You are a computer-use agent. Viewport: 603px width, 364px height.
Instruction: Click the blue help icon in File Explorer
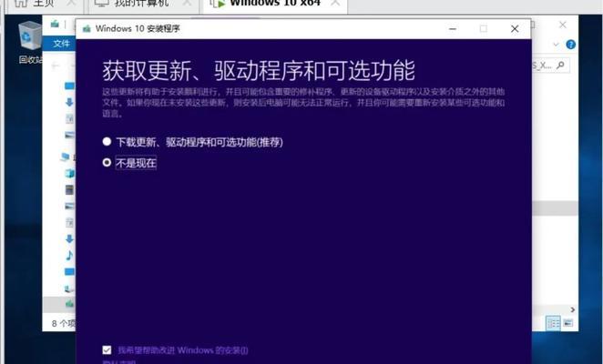click(x=571, y=45)
